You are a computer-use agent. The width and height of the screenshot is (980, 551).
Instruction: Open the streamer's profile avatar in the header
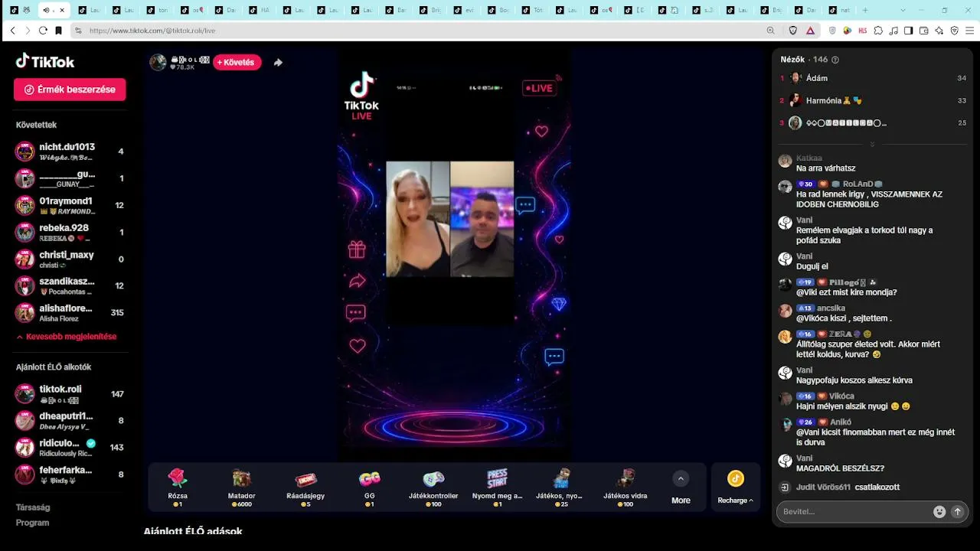[x=158, y=62]
